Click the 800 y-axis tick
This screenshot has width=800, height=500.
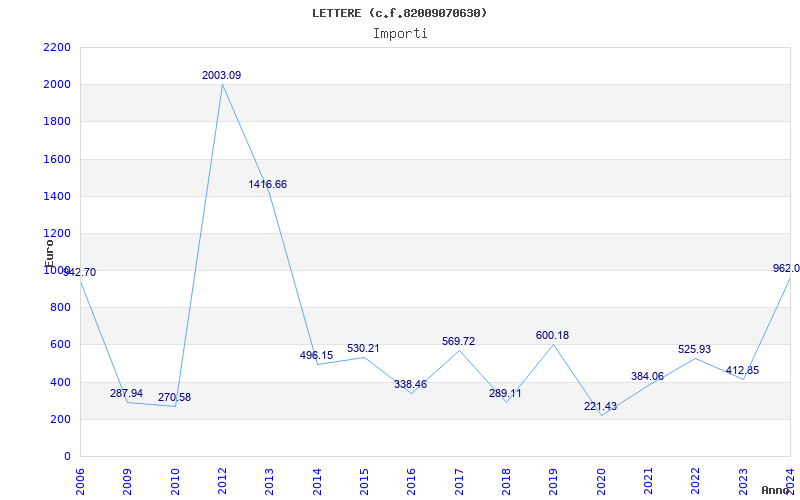[x=61, y=308]
